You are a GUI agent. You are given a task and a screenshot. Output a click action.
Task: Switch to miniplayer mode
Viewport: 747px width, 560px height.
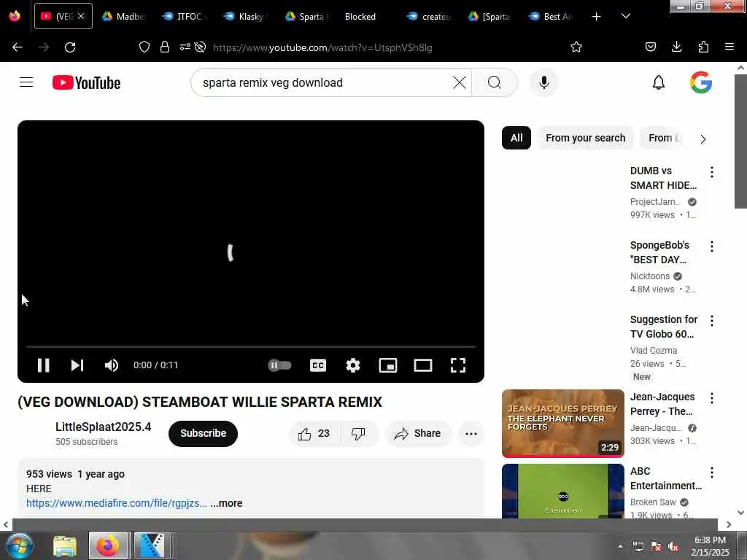(x=388, y=365)
